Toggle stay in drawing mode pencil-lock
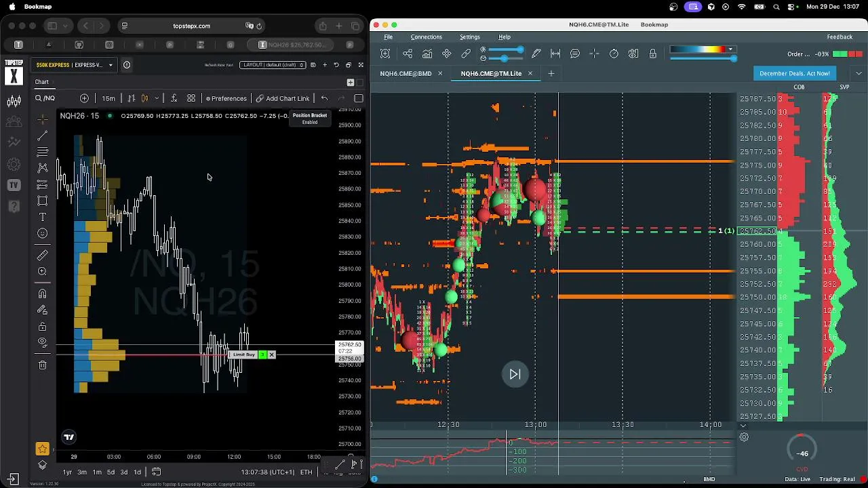 coord(42,310)
